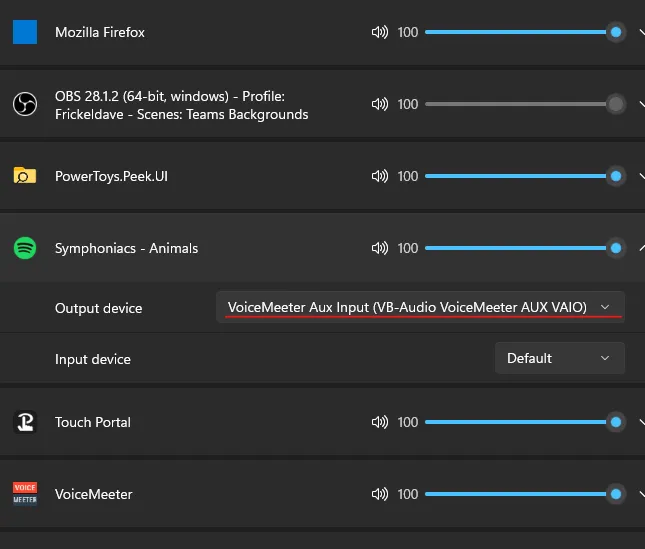The width and height of the screenshot is (645, 549).
Task: Expand the Mozilla Firefox row chevron
Action: click(x=640, y=32)
